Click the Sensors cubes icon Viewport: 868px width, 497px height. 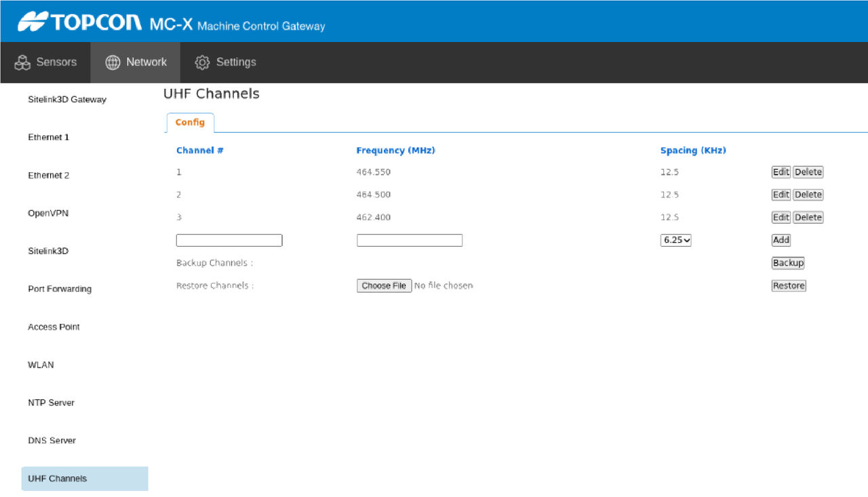point(22,62)
